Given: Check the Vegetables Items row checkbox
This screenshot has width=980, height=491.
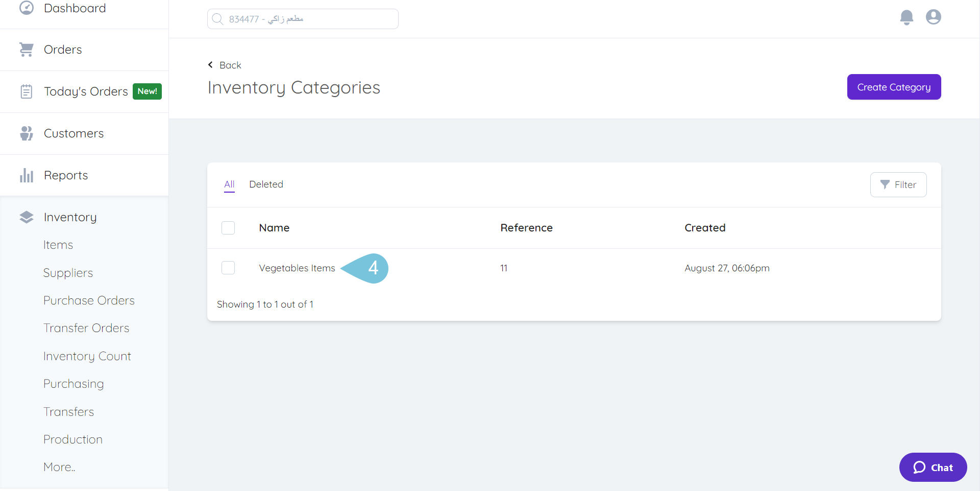Looking at the screenshot, I should tap(228, 267).
